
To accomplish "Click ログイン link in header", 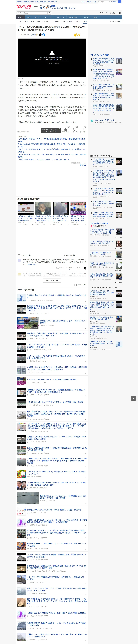I will [42, 8].
